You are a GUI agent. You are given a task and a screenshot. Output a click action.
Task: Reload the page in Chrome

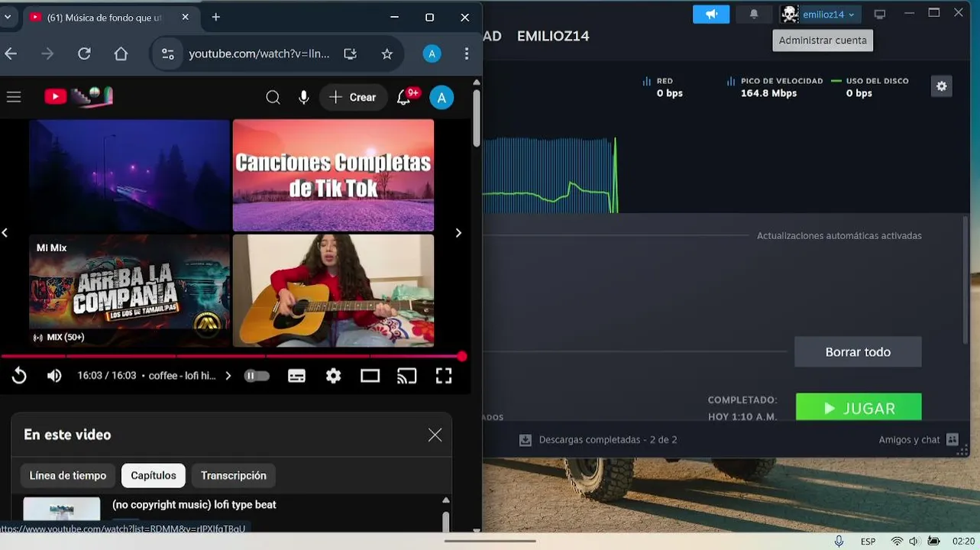click(x=84, y=53)
